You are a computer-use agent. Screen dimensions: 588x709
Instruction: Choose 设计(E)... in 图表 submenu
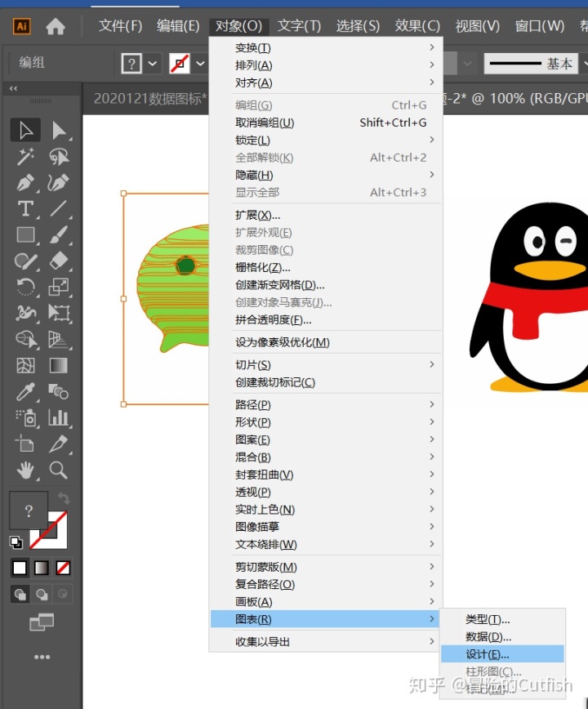[x=502, y=653]
